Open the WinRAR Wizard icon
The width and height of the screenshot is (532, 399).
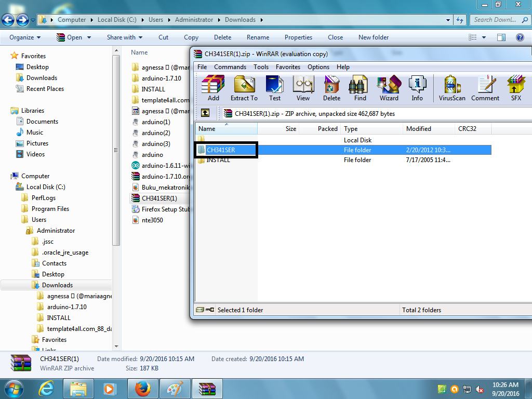389,88
